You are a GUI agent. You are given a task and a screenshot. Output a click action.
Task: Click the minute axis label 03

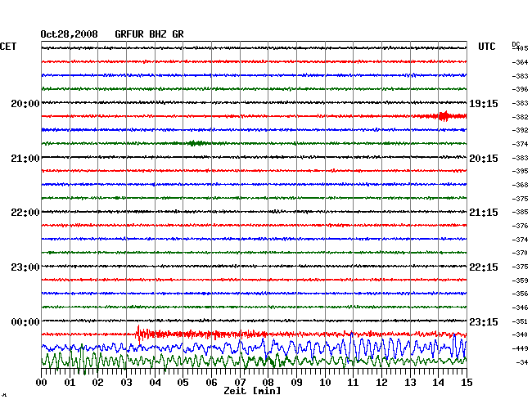(x=126, y=383)
